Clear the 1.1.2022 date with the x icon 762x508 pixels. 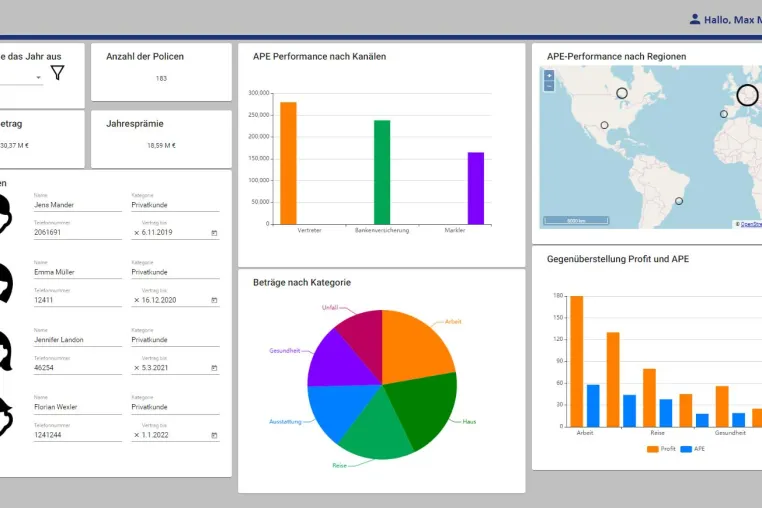[137, 435]
